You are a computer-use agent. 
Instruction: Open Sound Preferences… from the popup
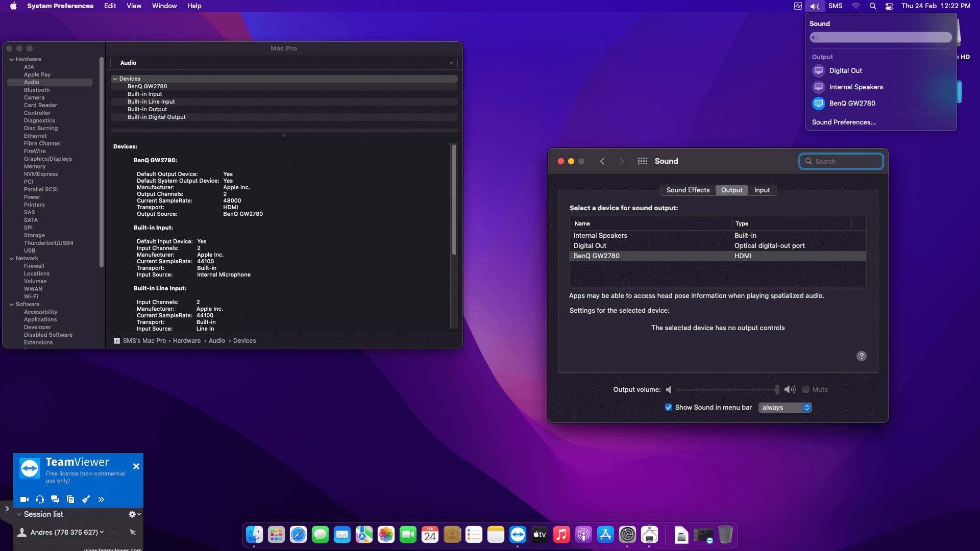coord(844,122)
